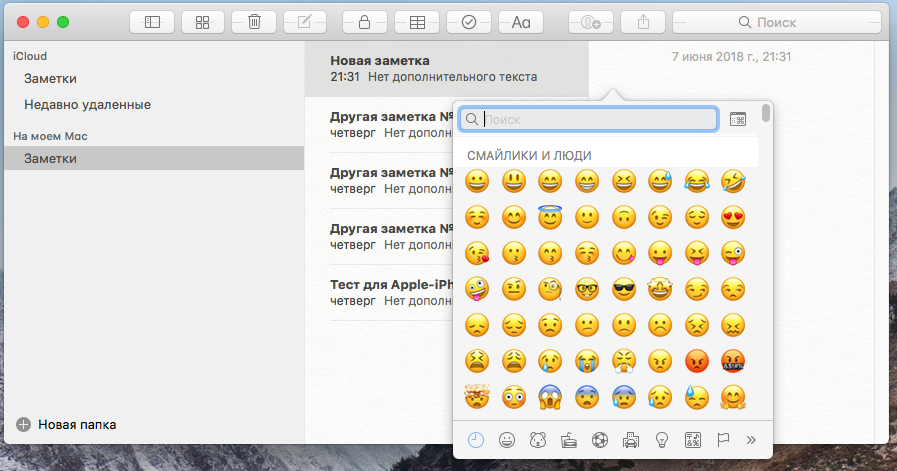Insert the star-struck emoji

click(x=660, y=290)
